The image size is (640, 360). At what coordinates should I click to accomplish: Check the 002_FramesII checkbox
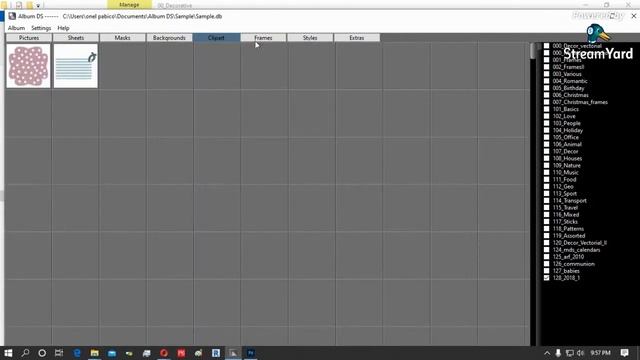pyautogui.click(x=547, y=67)
